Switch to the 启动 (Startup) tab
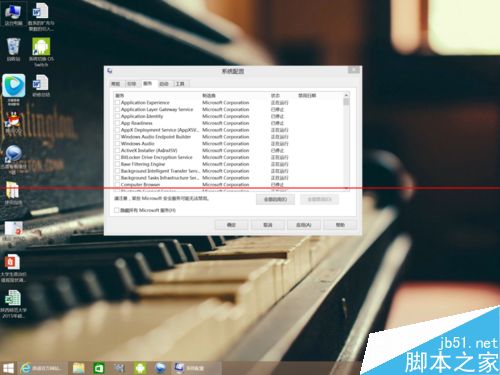Viewport: 500px width, 375px height. (164, 84)
